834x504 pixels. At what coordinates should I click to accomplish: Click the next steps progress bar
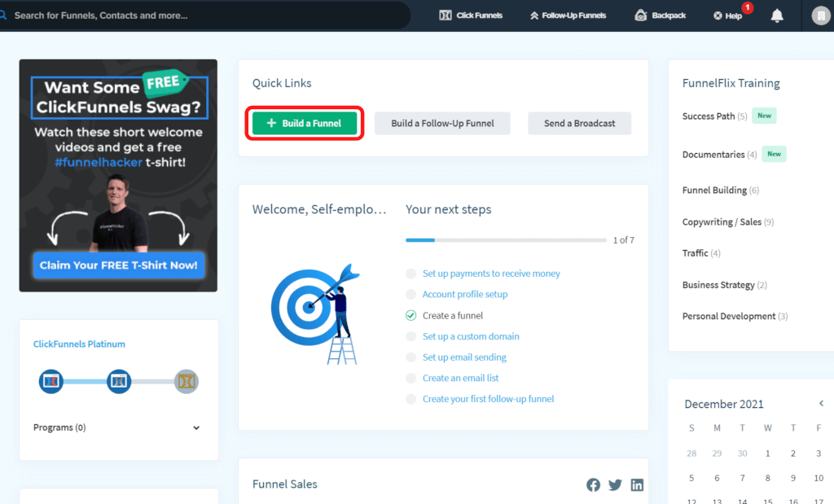pos(506,240)
